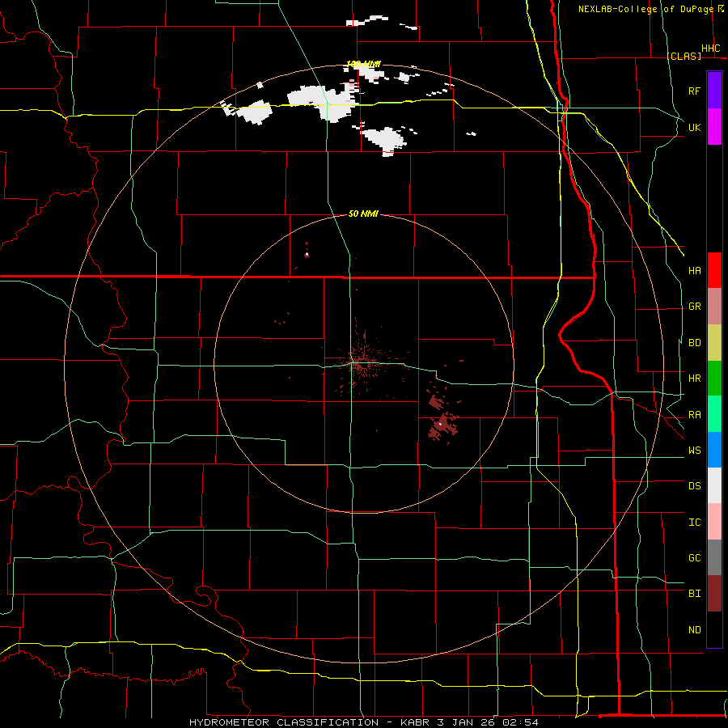This screenshot has height=728, width=728.
Task: Click the WS legend label
Action: pyautogui.click(x=694, y=450)
